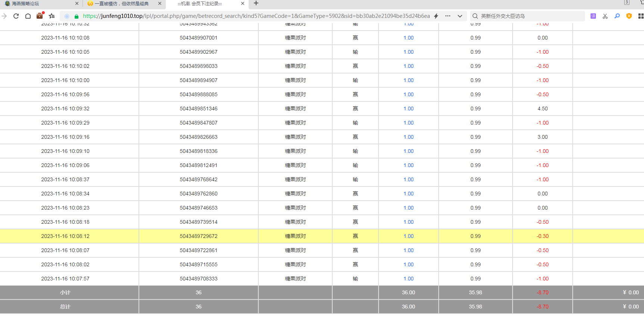
Task: Click the 输 result in 10:08:37 row
Action: pos(355,179)
